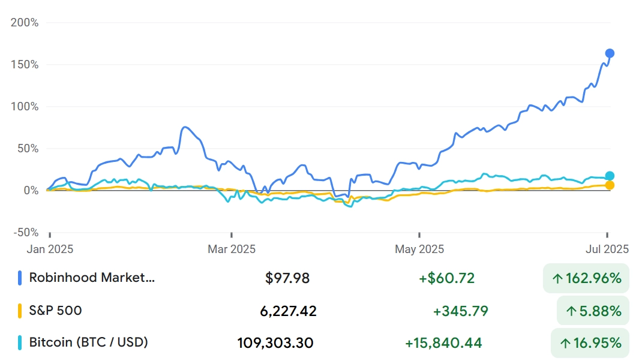Click the Jan 2025 x-axis label

(50, 249)
